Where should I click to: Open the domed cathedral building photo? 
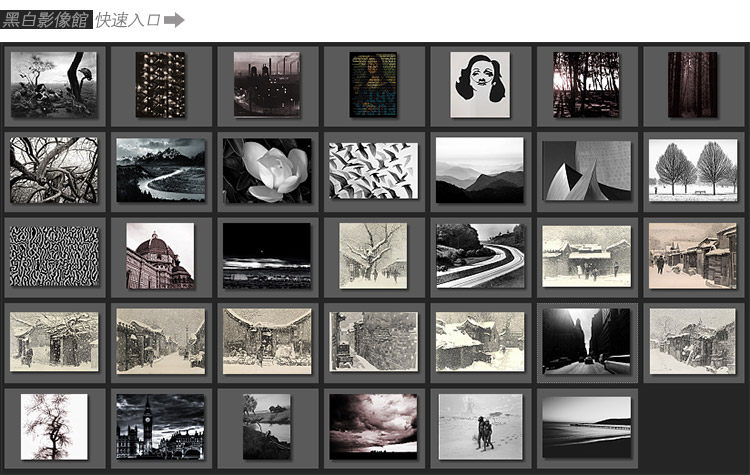pyautogui.click(x=160, y=256)
